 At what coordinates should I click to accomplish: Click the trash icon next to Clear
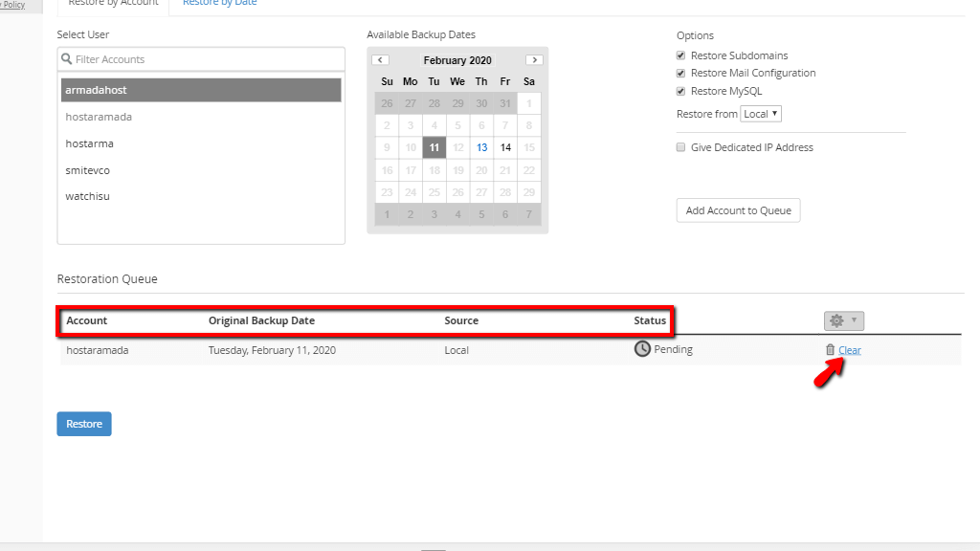click(x=830, y=350)
